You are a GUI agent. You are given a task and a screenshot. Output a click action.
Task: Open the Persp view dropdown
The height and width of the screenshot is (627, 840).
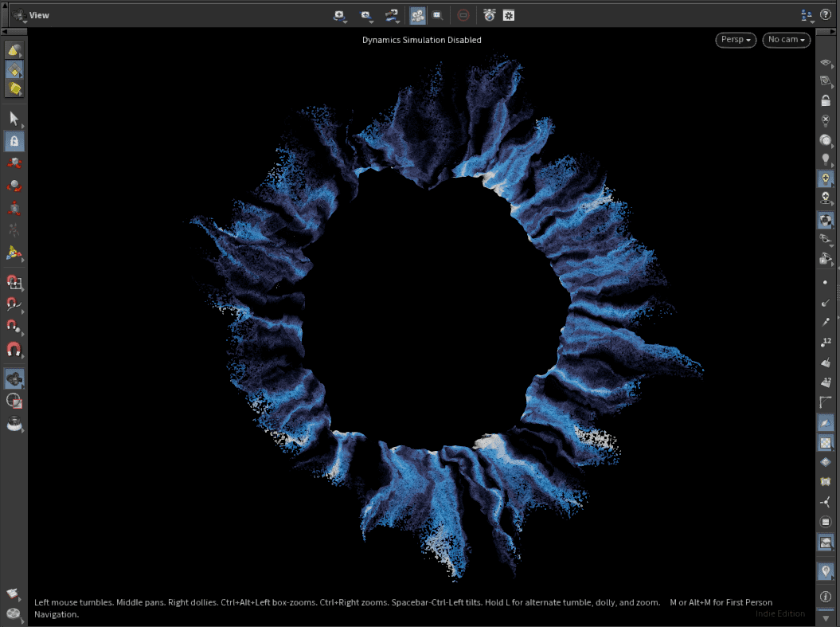(x=734, y=40)
